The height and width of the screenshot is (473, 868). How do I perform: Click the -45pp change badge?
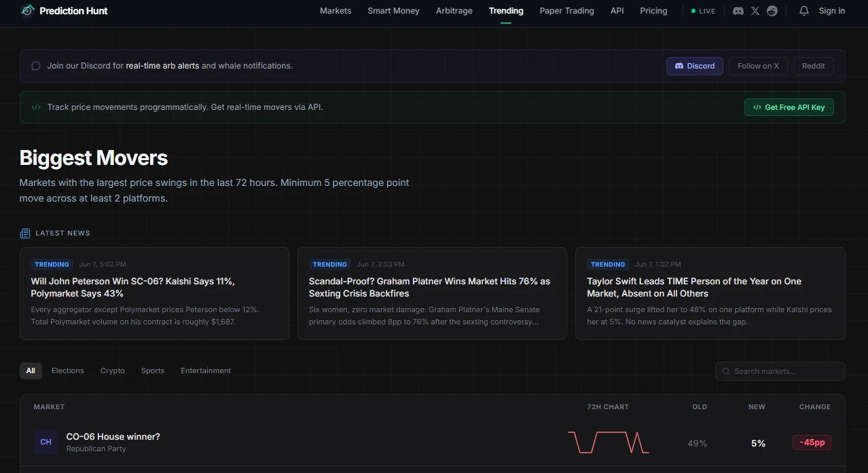pos(812,442)
